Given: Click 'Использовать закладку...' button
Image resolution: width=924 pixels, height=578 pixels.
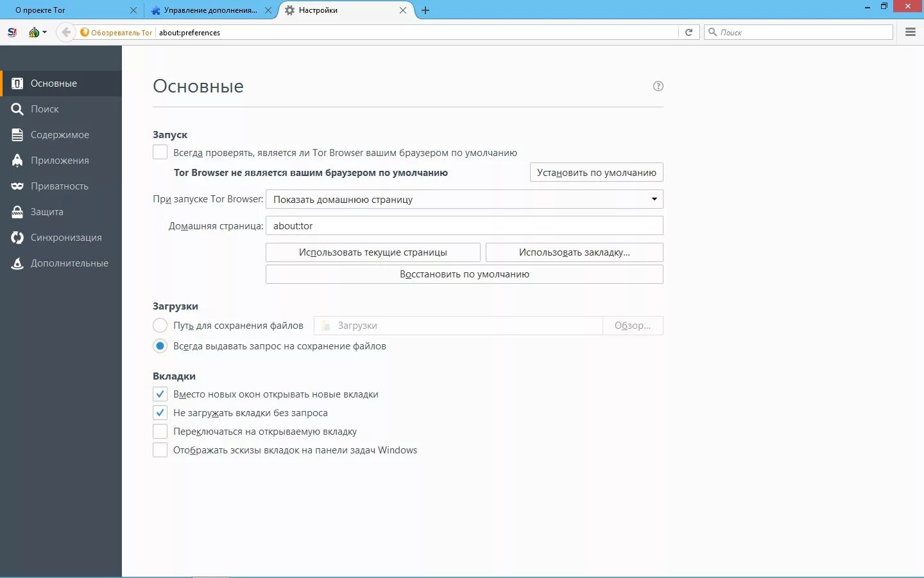Looking at the screenshot, I should click(574, 252).
